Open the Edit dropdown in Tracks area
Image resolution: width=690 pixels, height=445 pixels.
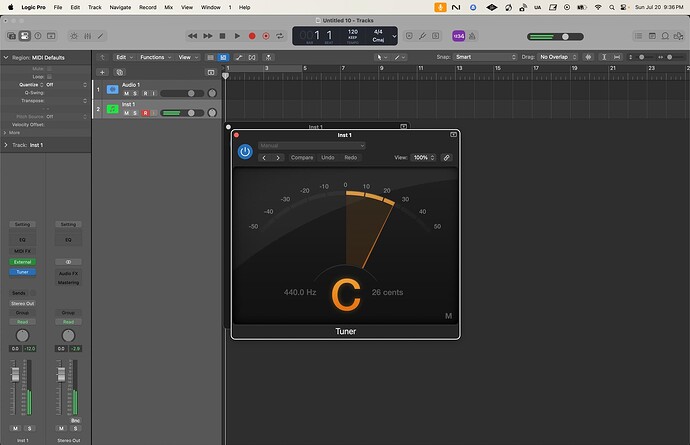tap(125, 57)
